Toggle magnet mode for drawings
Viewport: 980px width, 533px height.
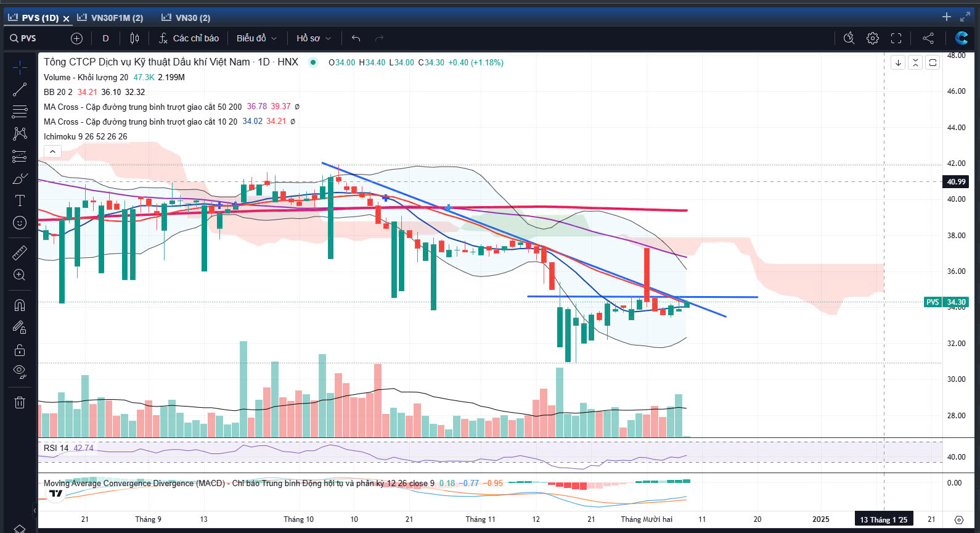point(20,305)
